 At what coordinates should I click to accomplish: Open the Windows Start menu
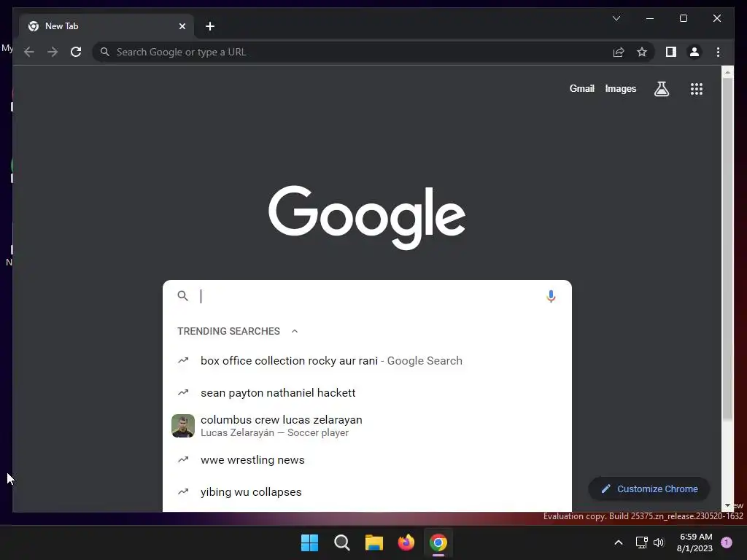(x=309, y=542)
